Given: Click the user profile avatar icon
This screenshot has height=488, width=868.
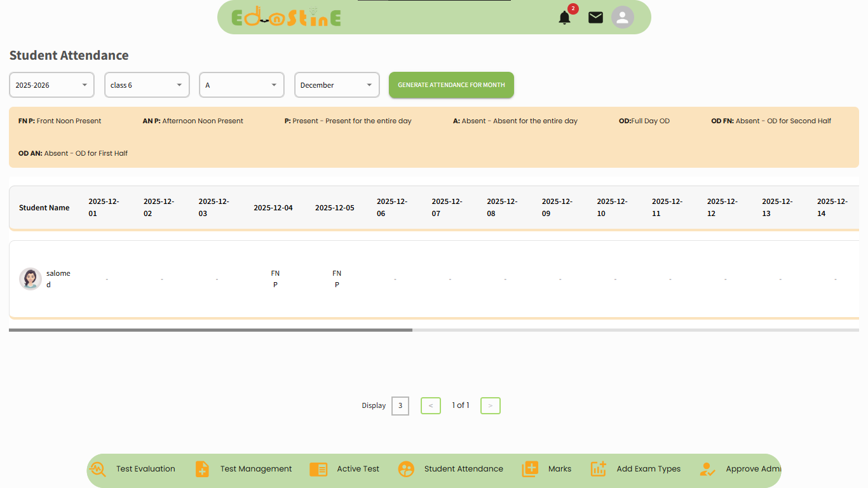Looking at the screenshot, I should click(x=623, y=17).
